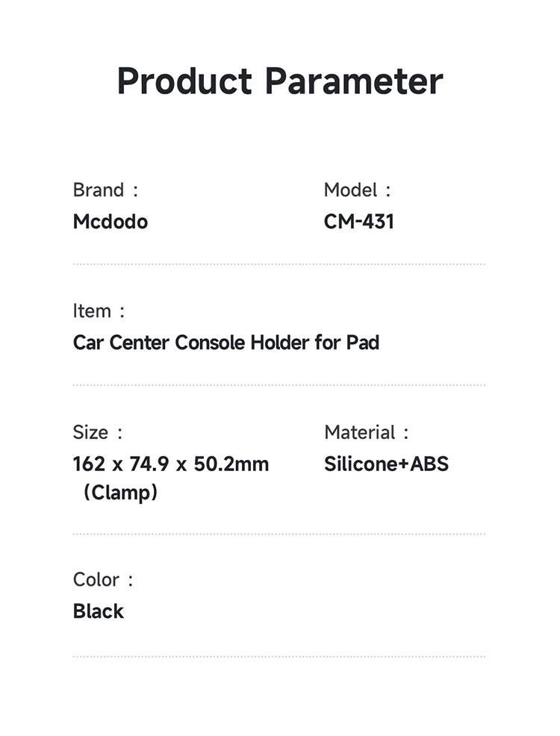The image size is (560, 736).
Task: Click the 74.9 width figure in dimensions
Action: click(145, 464)
